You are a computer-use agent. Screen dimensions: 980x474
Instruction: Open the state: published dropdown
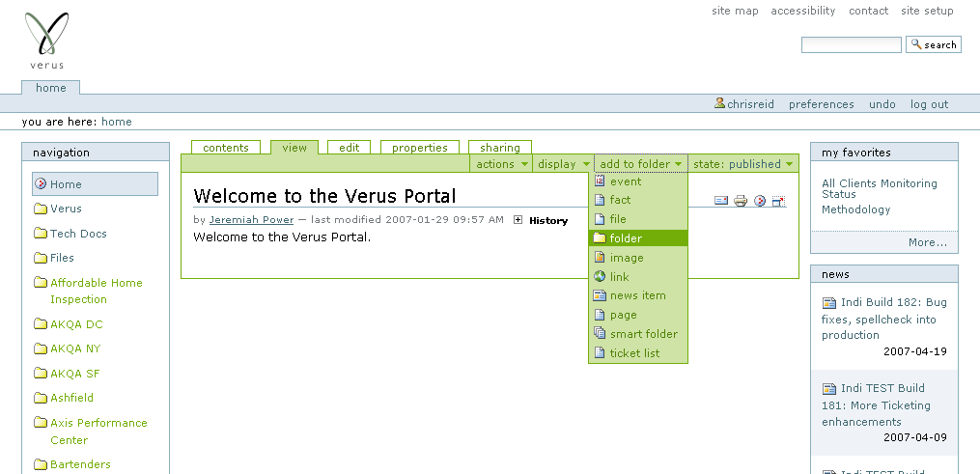[742, 164]
